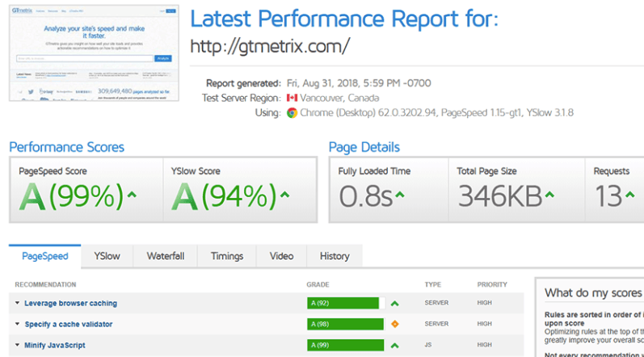Viewport: 644px width, 357px height.
Task: Expand the Minify JavaScript triangle
Action: (17, 345)
